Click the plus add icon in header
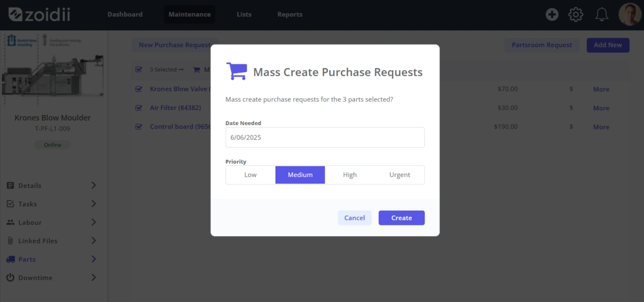Image resolution: width=644 pixels, height=302 pixels. click(552, 15)
